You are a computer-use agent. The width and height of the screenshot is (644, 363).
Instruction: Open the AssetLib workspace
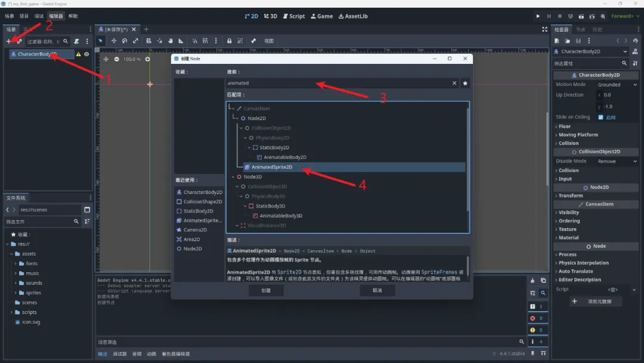(353, 16)
